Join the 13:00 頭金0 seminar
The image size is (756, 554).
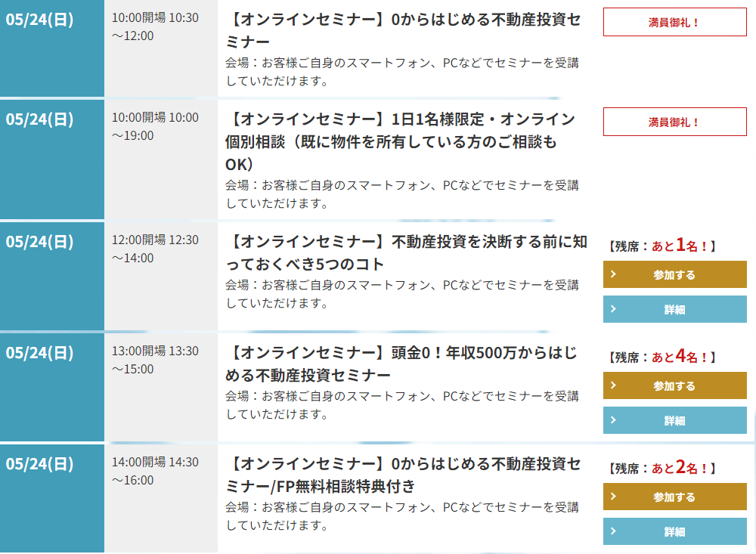point(674,385)
